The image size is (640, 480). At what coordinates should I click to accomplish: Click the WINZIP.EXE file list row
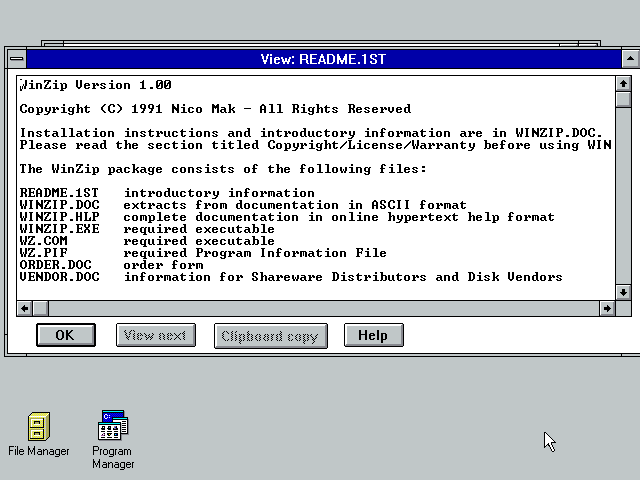(147, 229)
